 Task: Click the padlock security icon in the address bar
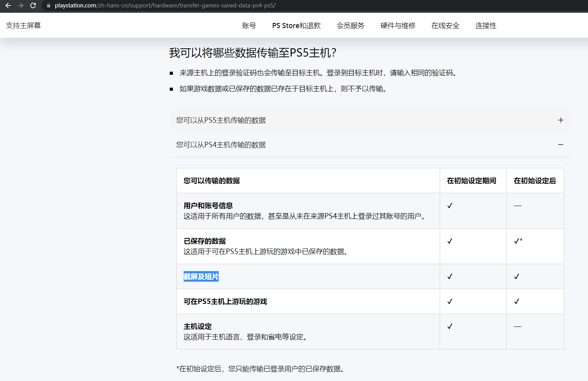48,6
